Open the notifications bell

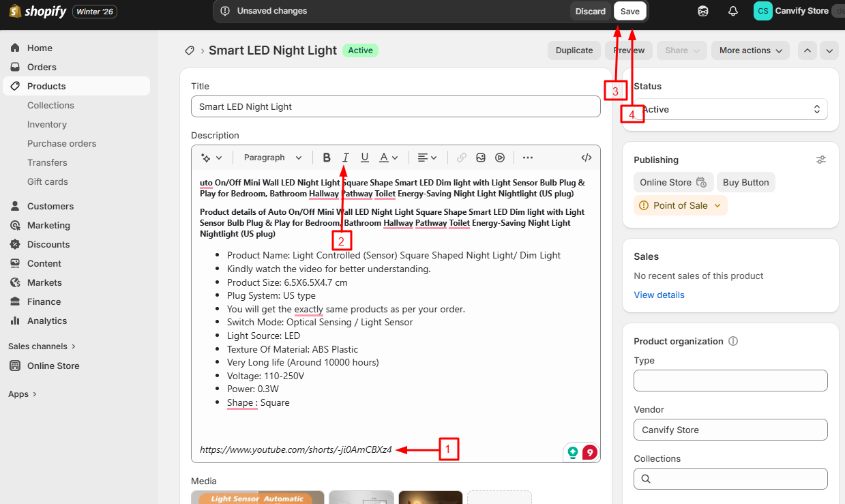[x=733, y=11]
